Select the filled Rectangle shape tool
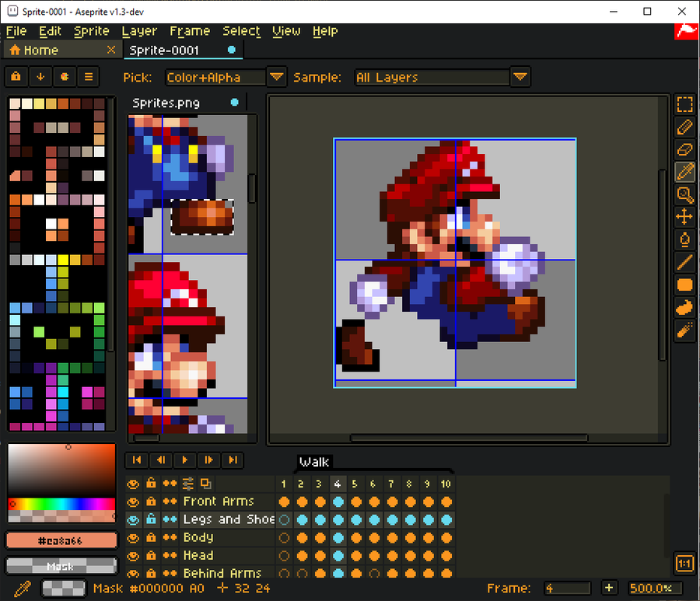This screenshot has width=700, height=601. (x=684, y=285)
